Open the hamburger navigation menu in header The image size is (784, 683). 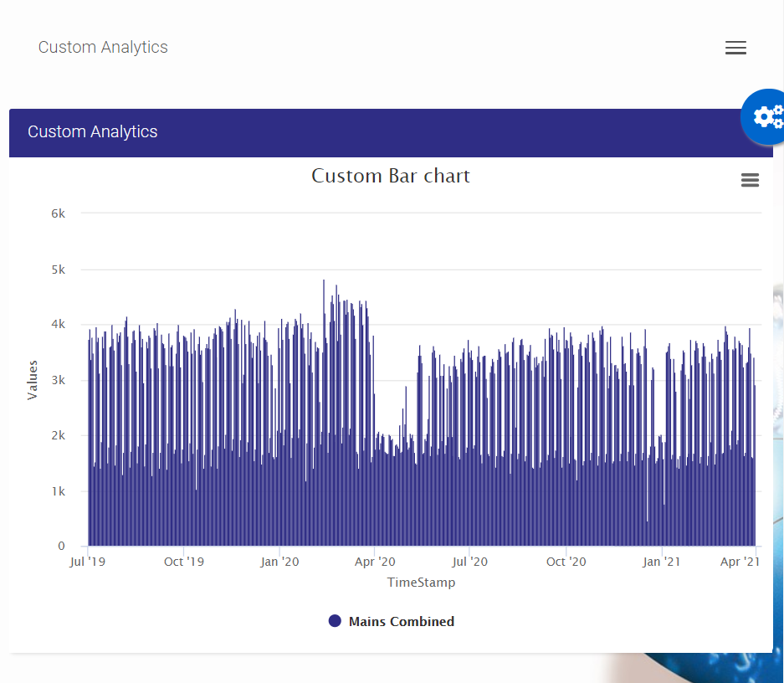(x=735, y=48)
